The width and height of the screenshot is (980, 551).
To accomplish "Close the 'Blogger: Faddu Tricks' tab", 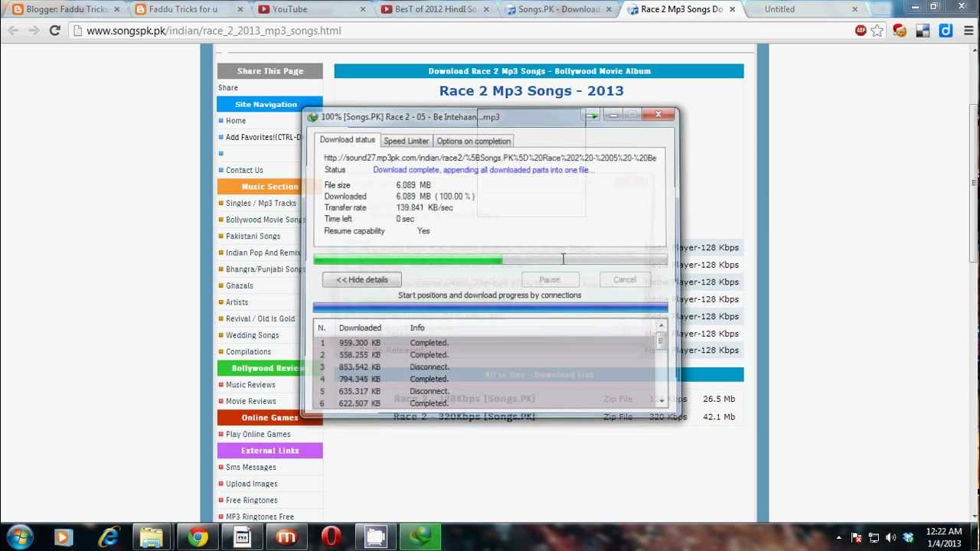I will [117, 9].
